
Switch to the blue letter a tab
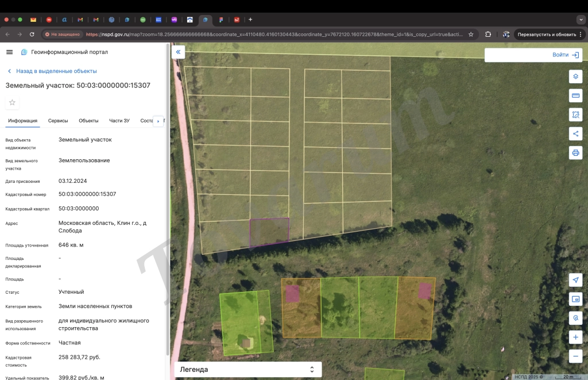pyautogui.click(x=64, y=20)
